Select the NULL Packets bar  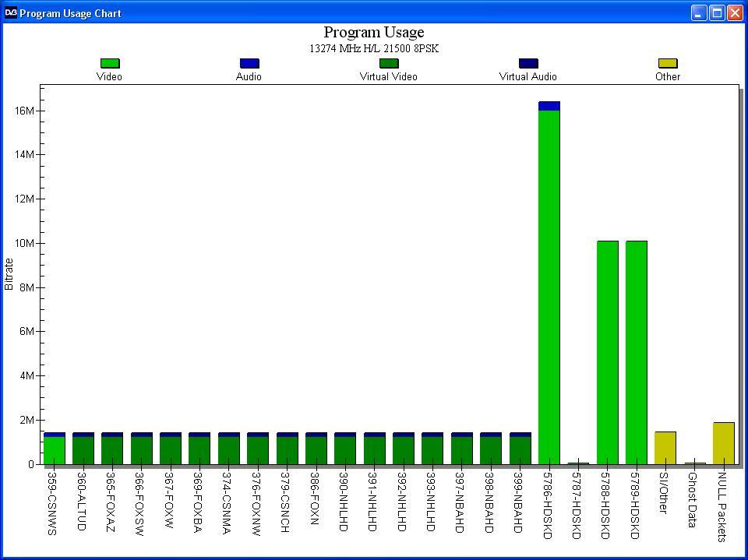click(x=723, y=443)
